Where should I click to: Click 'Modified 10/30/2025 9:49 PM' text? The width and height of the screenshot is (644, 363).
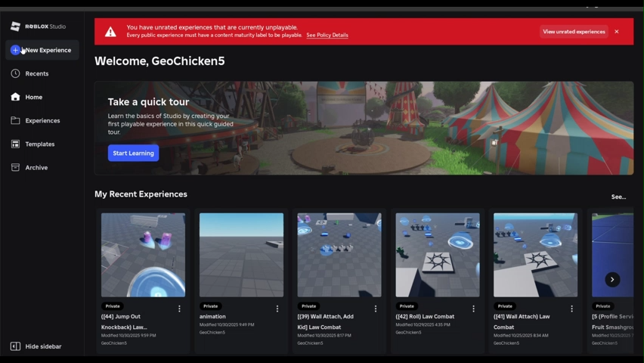[x=227, y=324]
